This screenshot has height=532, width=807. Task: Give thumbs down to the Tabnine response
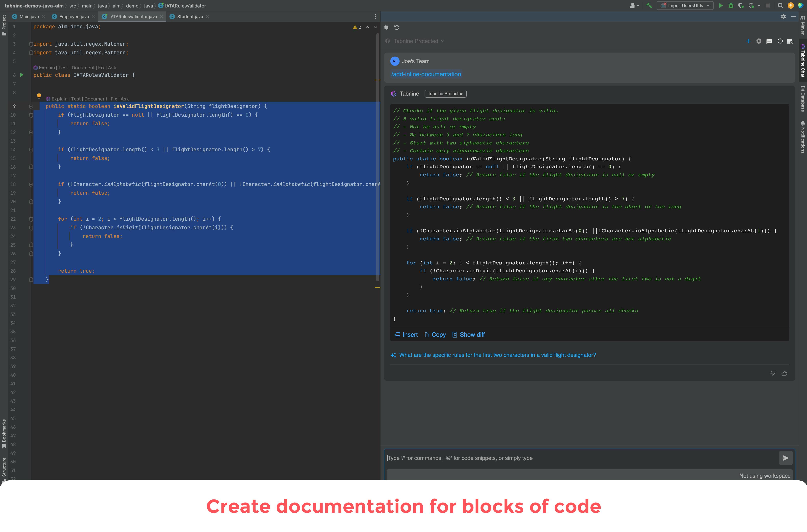coord(774,373)
